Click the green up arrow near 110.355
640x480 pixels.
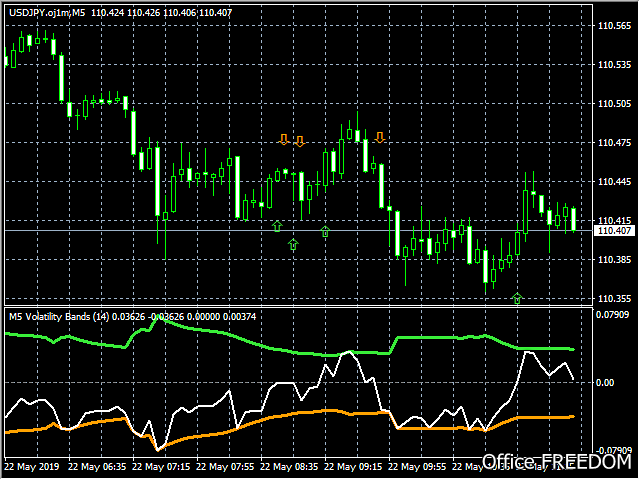[x=517, y=298]
